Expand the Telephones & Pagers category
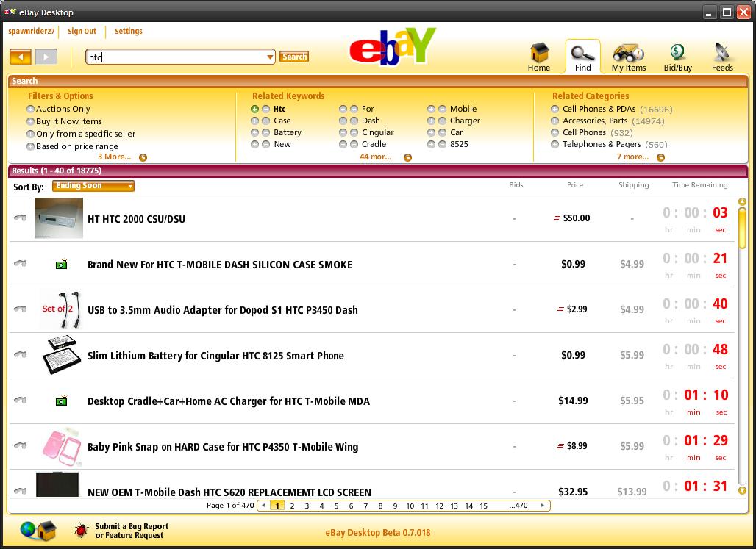Image resolution: width=756 pixels, height=549 pixels. [555, 144]
